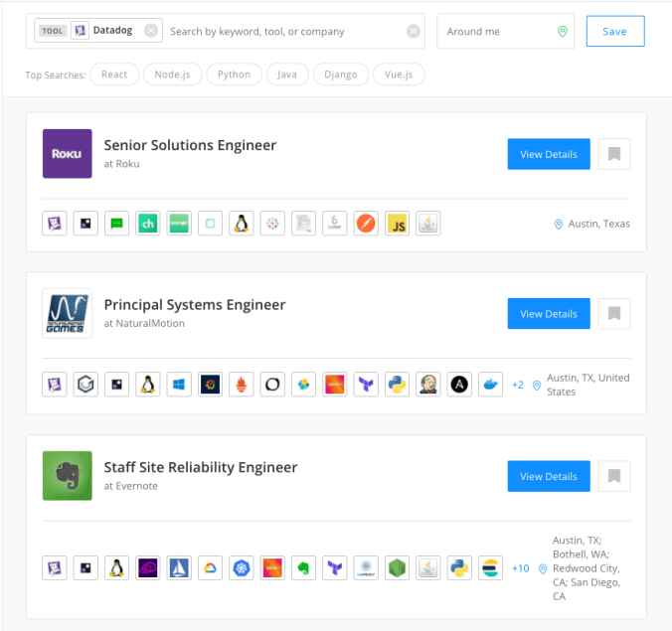This screenshot has height=631, width=672.
Task: Click the Datadog icon in the Evernote job
Action: point(55,568)
